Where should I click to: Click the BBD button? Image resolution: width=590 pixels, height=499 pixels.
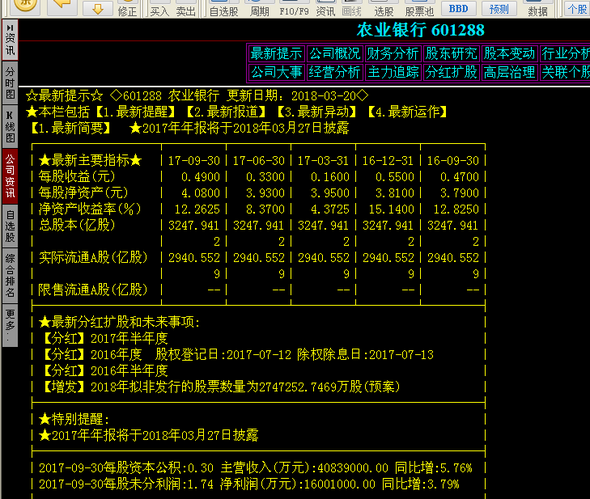click(x=458, y=8)
